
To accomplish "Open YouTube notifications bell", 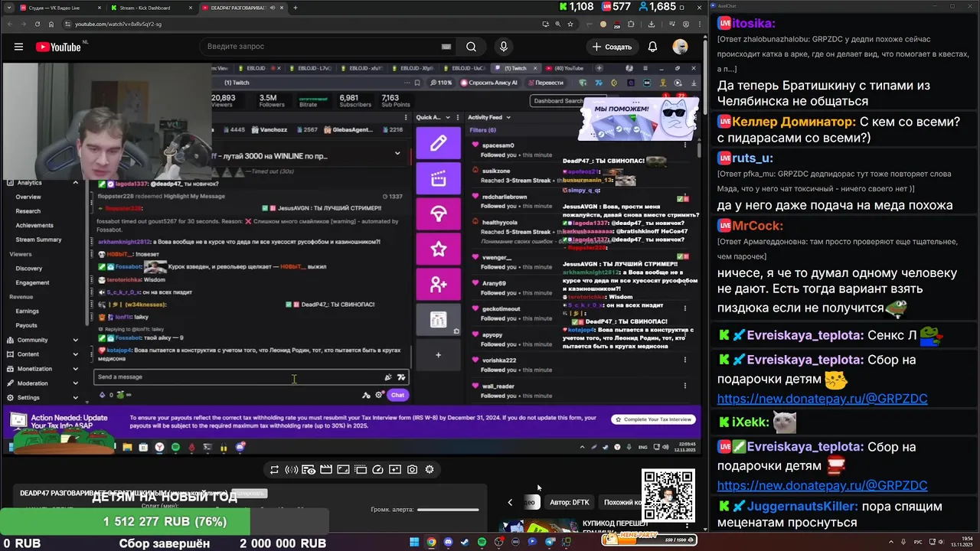I will [x=652, y=47].
